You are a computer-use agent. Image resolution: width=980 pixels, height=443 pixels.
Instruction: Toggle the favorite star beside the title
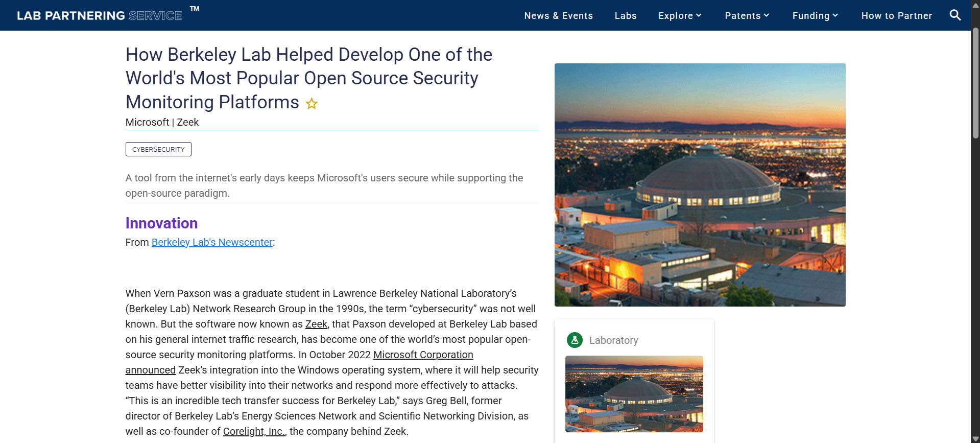(x=312, y=104)
